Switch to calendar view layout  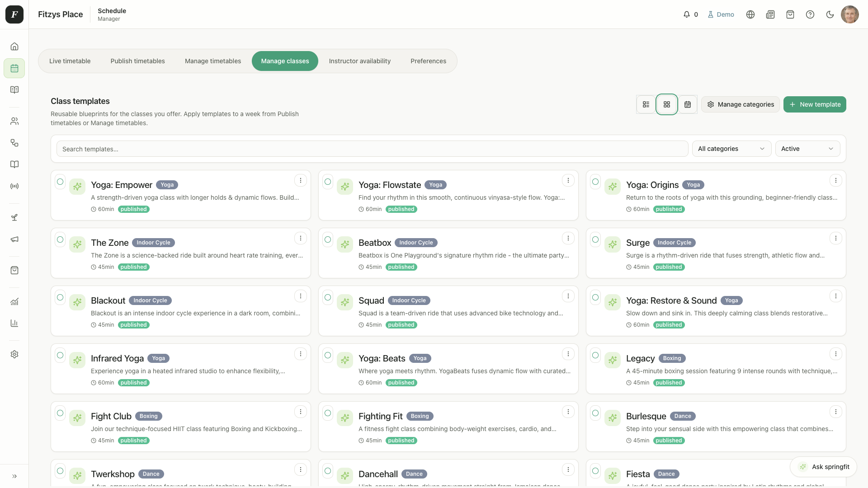(688, 104)
